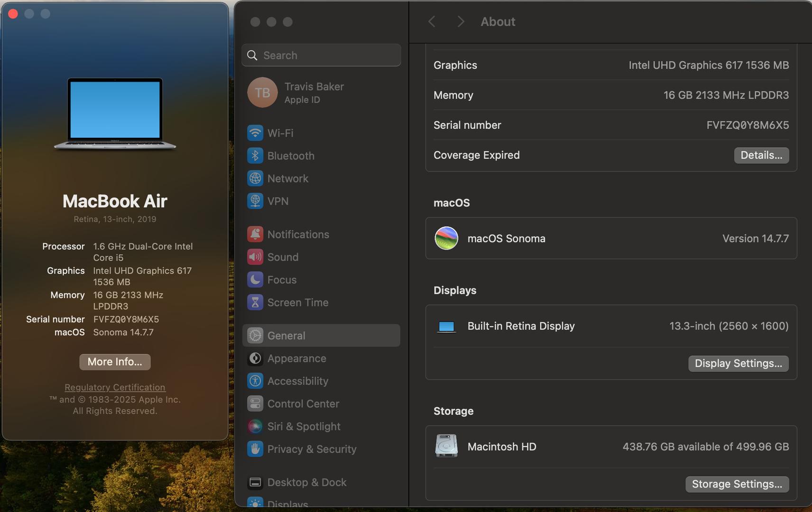Click the Details… button for coverage

tap(761, 155)
